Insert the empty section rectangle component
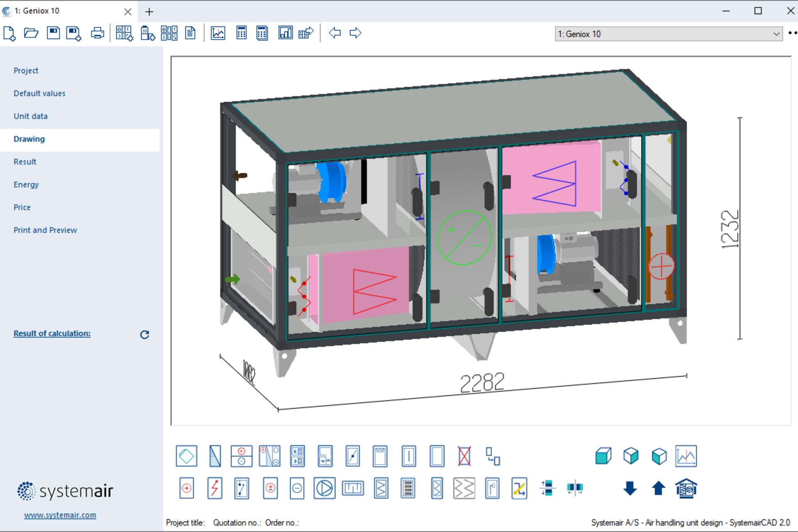This screenshot has width=798, height=532. click(x=437, y=456)
